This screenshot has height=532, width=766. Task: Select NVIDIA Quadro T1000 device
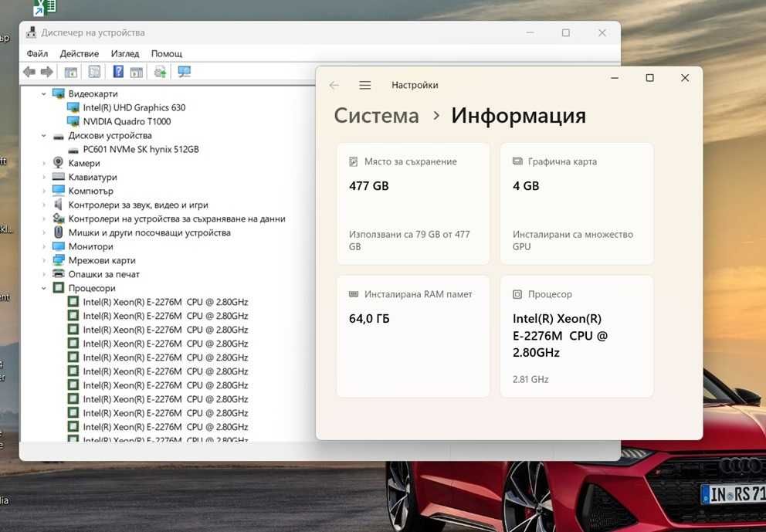click(127, 121)
